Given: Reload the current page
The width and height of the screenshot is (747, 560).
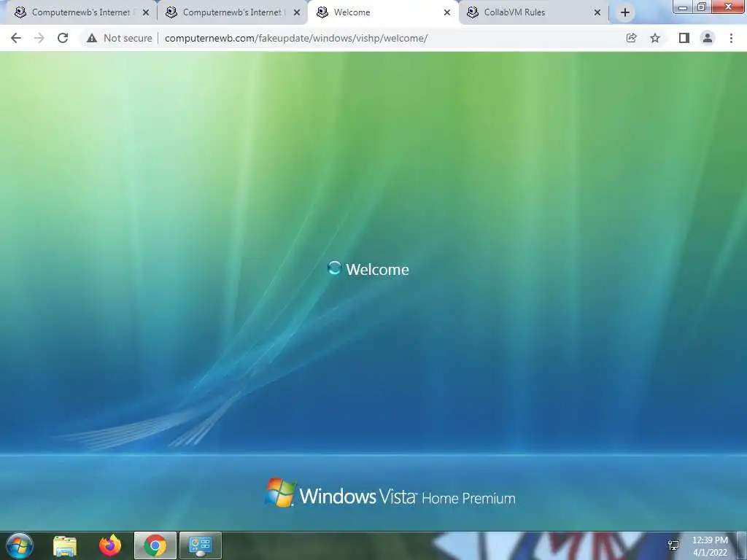Looking at the screenshot, I should 63,38.
